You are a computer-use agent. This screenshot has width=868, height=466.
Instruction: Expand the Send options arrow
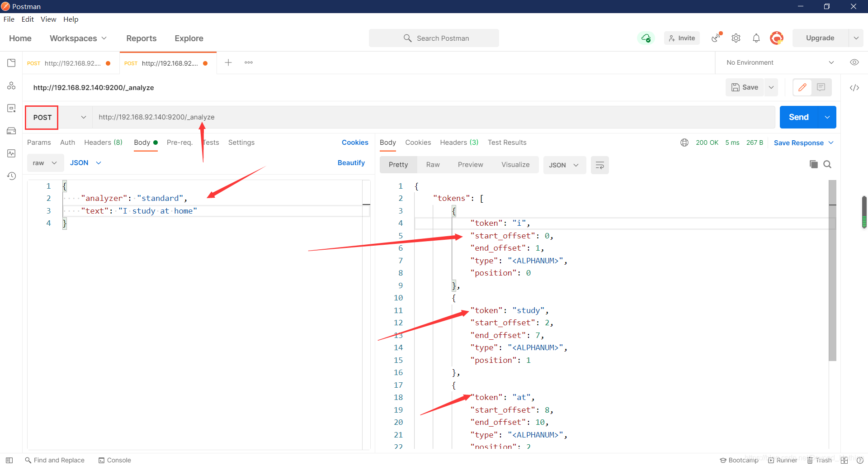(x=827, y=117)
